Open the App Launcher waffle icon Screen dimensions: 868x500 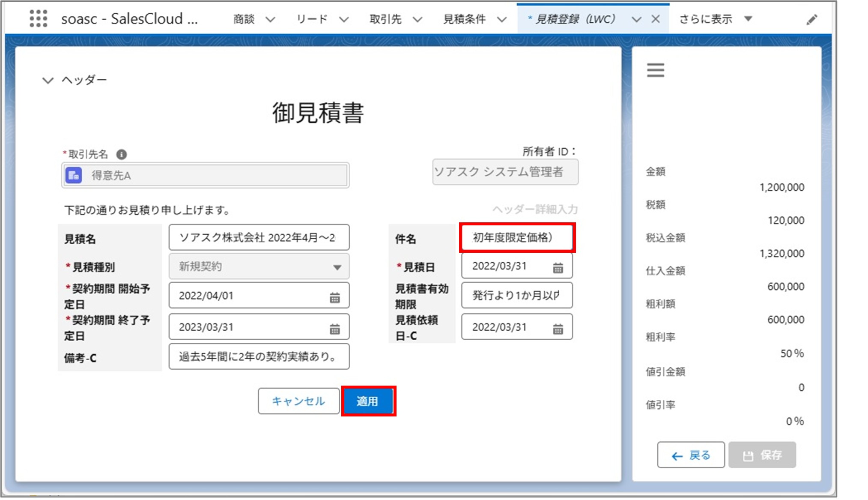[x=39, y=18]
